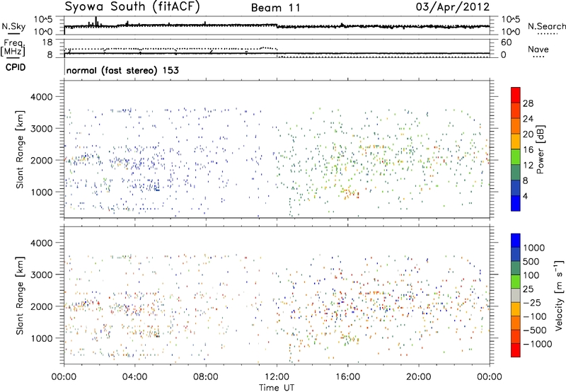This screenshot has height=392, width=566.
Task: Click the 'Power [dB]' color bar title
Action: (540, 149)
